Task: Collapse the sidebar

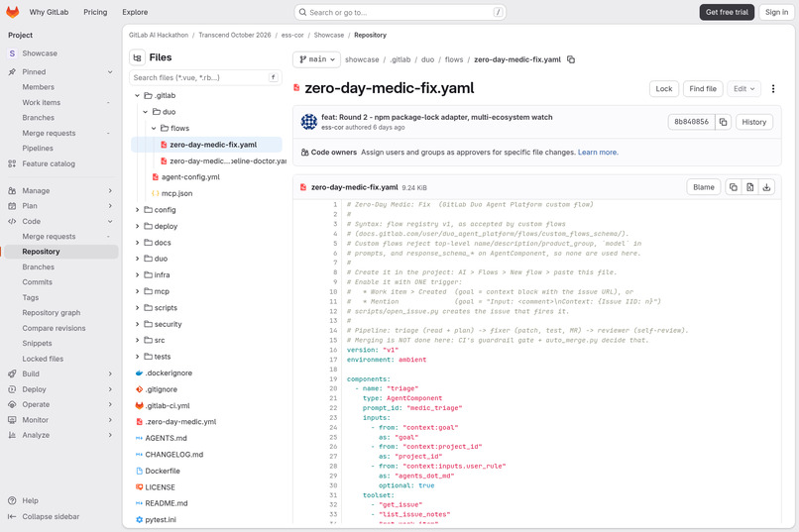Action: [51, 517]
